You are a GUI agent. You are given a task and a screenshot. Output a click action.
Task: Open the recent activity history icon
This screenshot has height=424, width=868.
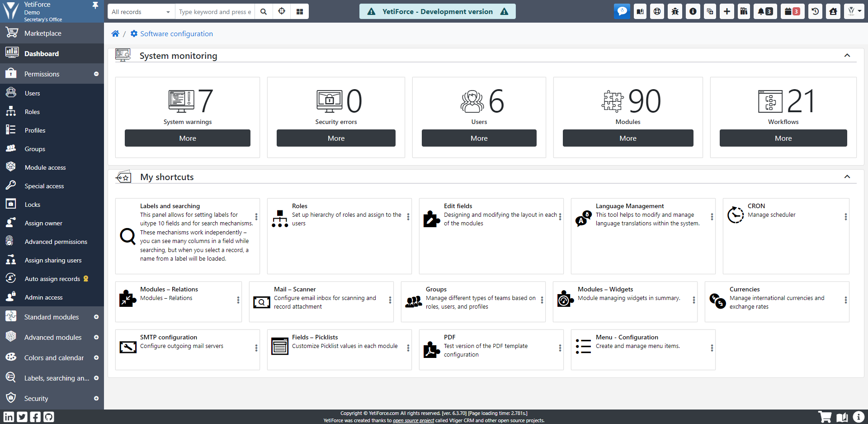click(815, 11)
